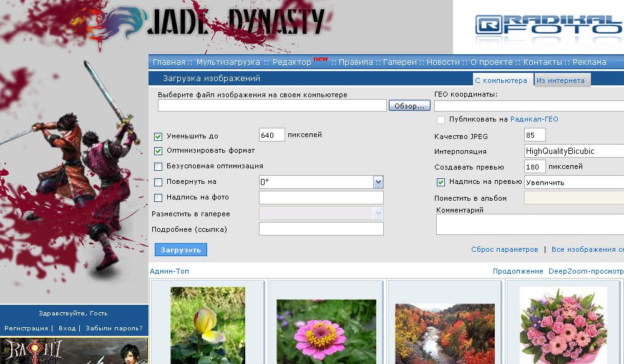Open the pink zinnia flower thumbnail

click(326, 332)
